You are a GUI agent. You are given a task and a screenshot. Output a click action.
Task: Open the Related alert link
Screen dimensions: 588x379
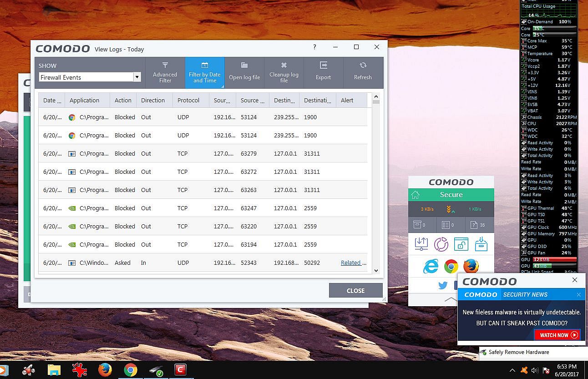353,263
